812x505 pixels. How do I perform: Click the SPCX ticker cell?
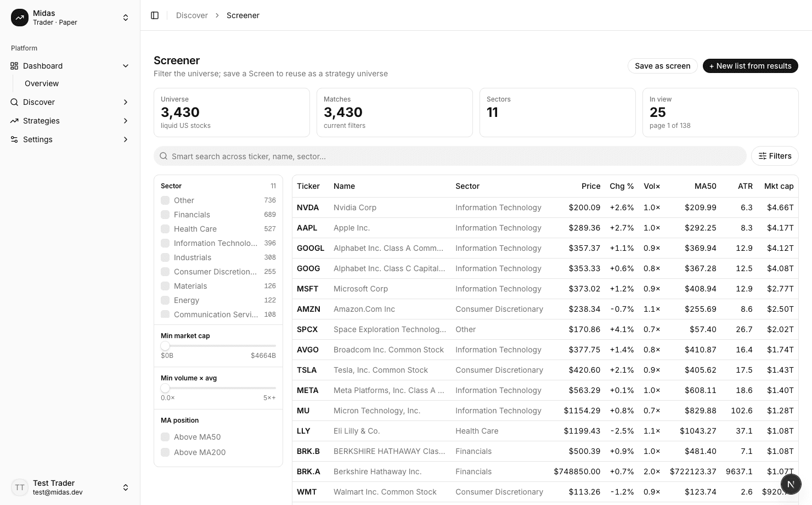[307, 329]
